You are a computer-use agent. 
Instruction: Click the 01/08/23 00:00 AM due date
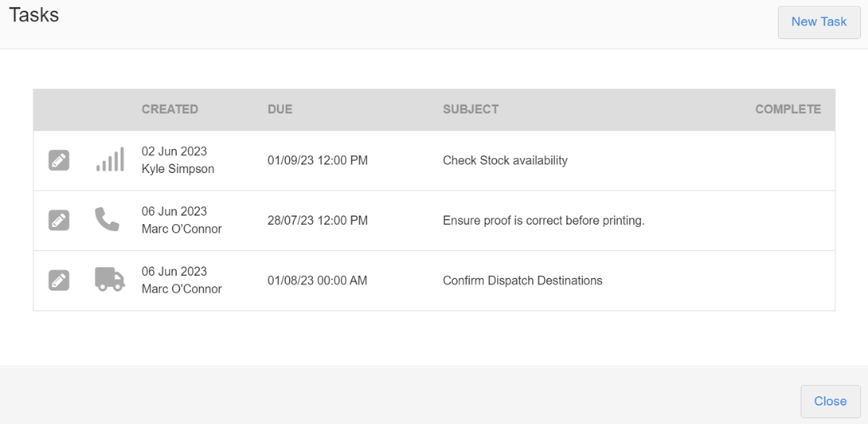318,281
